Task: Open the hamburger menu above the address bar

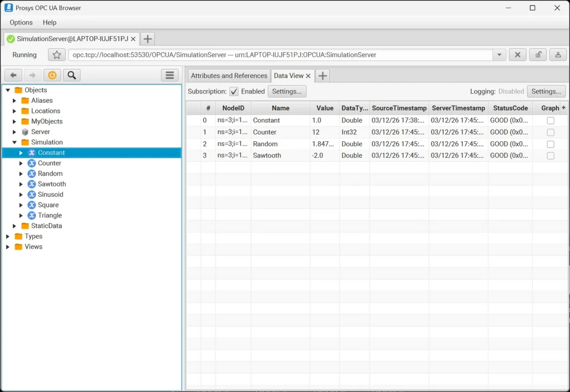Action: point(170,75)
